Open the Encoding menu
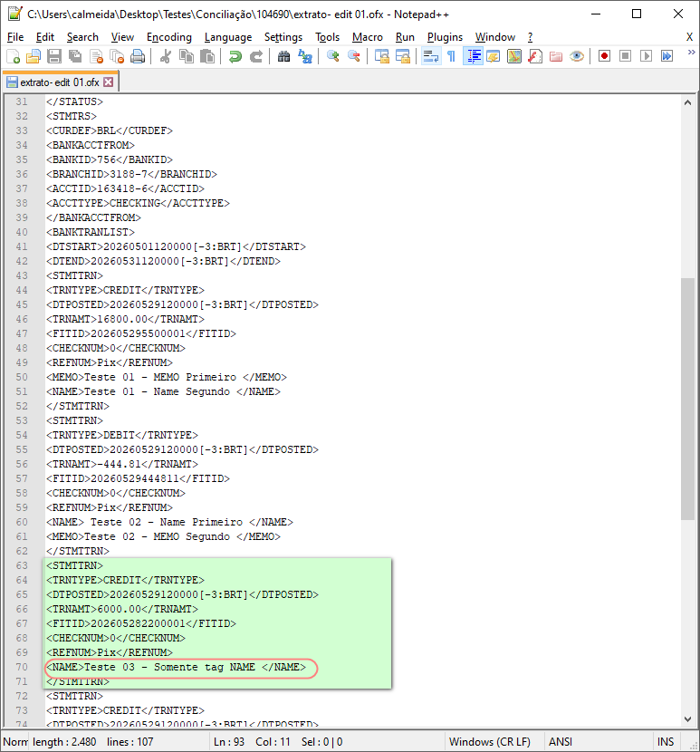Screen dimensions: 700x752 click(x=168, y=37)
